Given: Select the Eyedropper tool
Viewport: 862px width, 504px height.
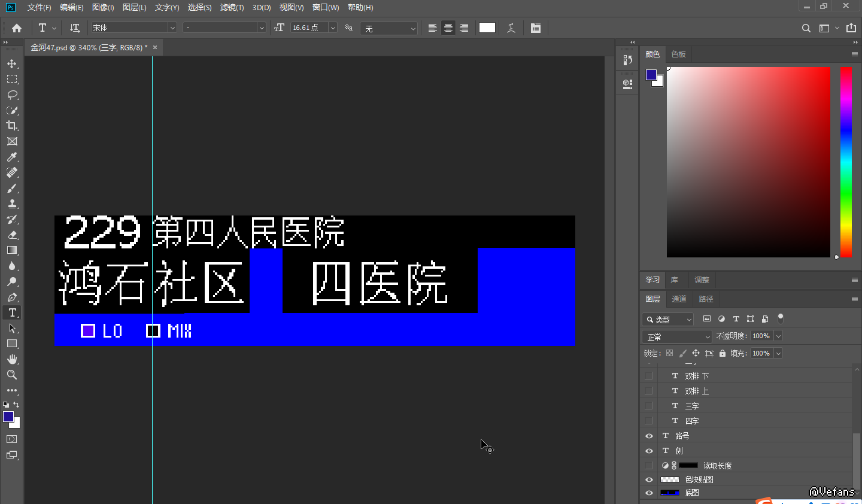Looking at the screenshot, I should click(12, 157).
